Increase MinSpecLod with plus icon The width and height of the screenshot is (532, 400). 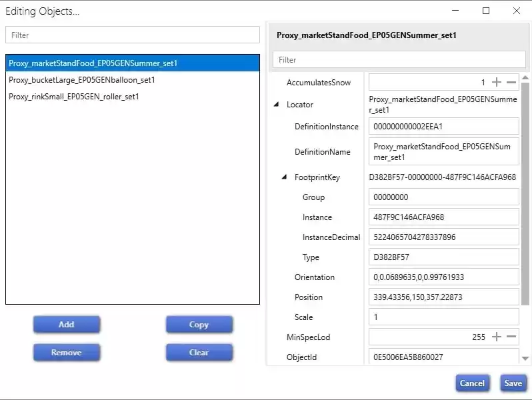point(496,337)
